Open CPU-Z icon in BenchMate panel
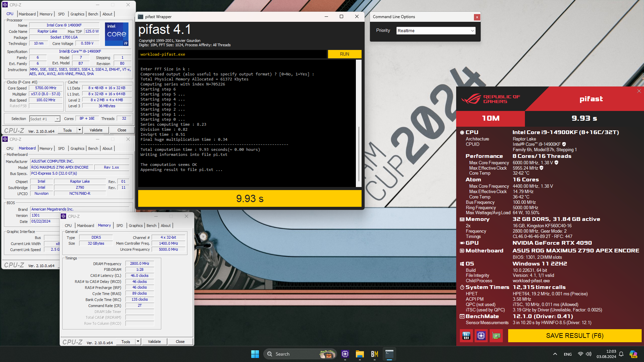Screen dimensions: 644x362 pos(481,336)
